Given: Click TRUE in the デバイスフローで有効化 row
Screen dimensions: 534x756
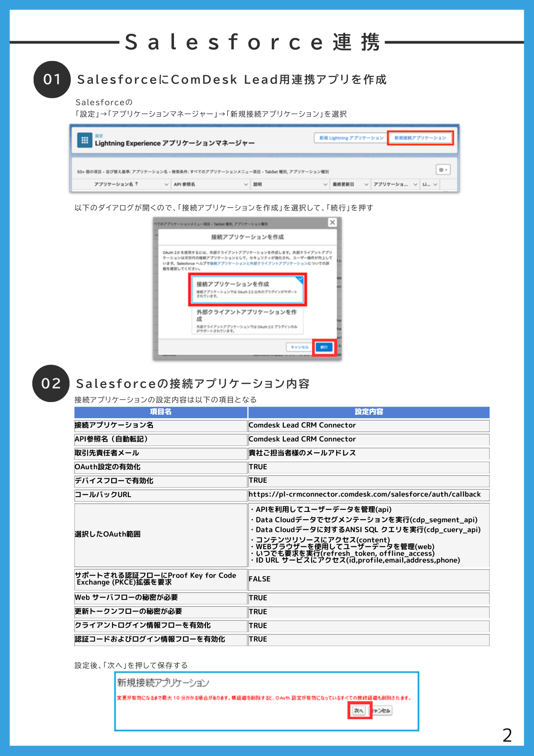Looking at the screenshot, I should [x=258, y=480].
